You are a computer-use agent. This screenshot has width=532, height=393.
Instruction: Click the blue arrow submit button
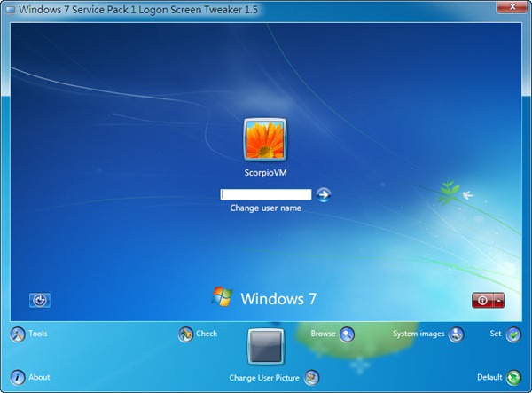324,194
